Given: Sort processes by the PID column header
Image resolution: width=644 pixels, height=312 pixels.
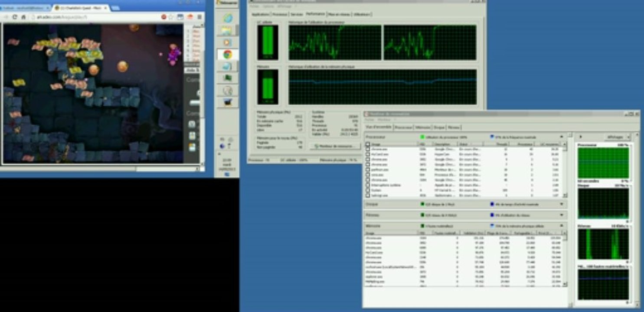Looking at the screenshot, I should click(425, 144).
